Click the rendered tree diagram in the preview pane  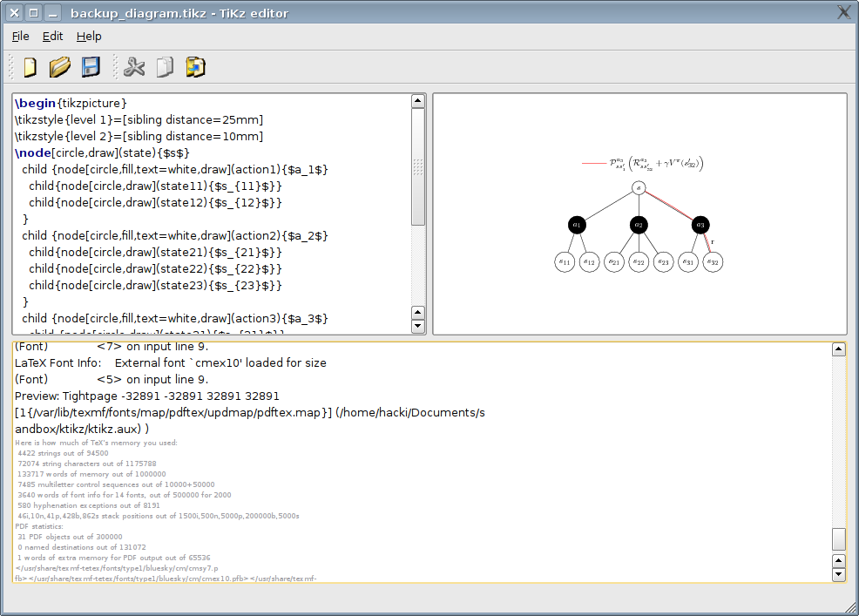click(639, 227)
